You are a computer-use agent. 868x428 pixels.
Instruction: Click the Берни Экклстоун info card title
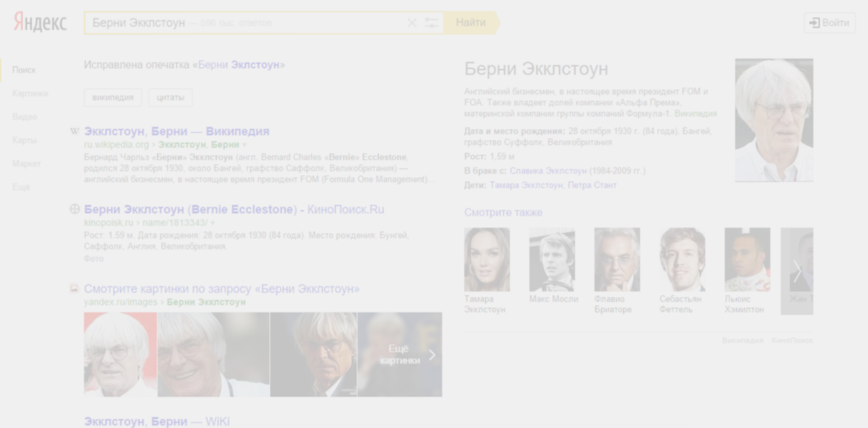click(536, 69)
